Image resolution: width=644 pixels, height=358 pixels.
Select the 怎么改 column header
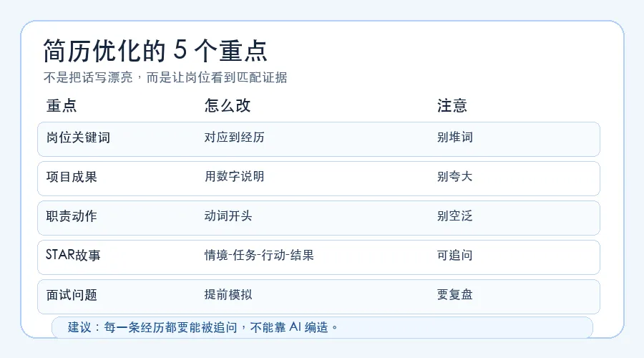[x=228, y=106]
